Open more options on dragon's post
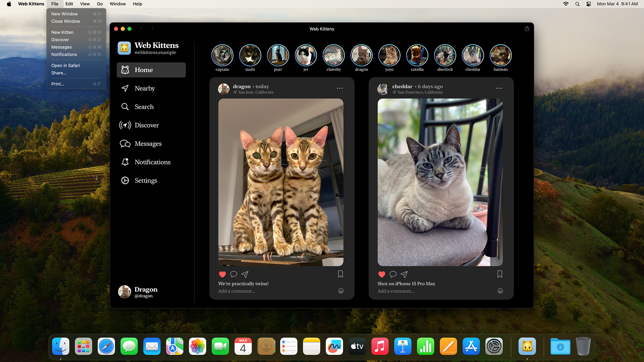 pyautogui.click(x=339, y=88)
